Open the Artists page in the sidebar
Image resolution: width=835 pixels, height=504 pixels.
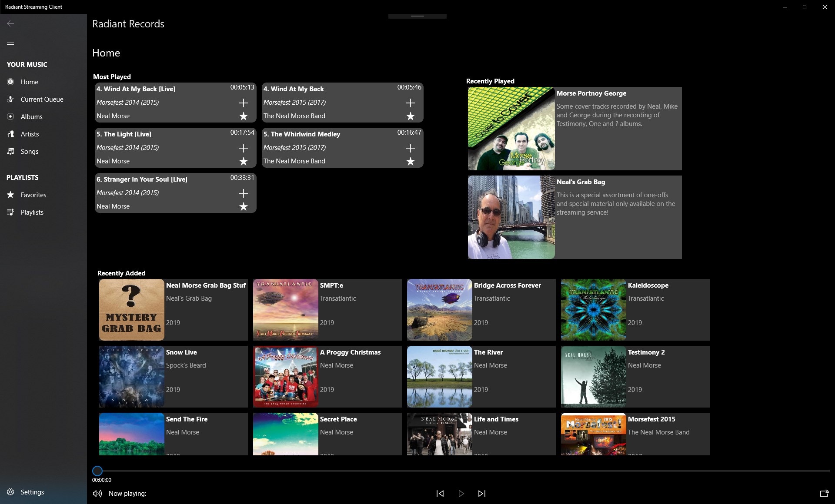(30, 134)
